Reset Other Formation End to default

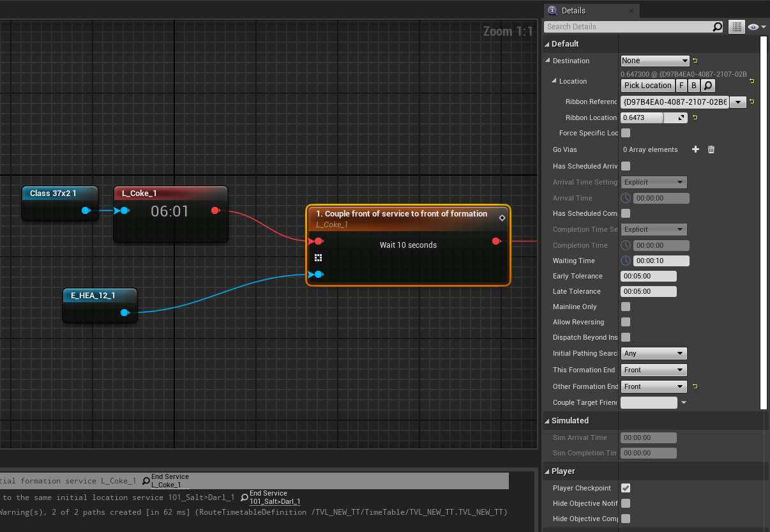(x=695, y=386)
